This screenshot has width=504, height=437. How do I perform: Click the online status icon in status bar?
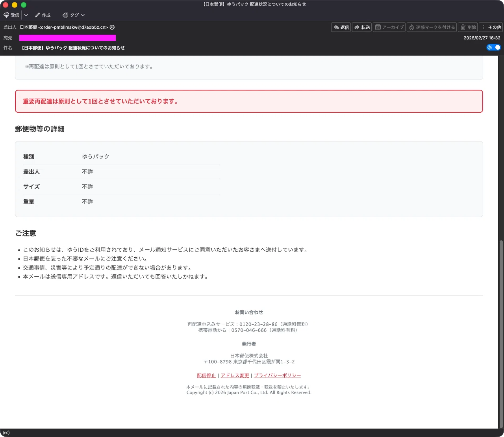(x=6, y=433)
